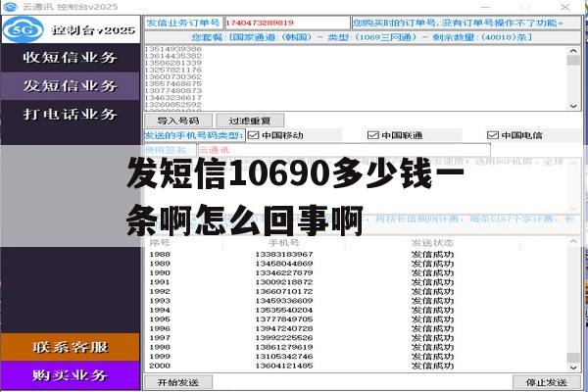Viewport: 588px width, 392px height.
Task: Close the 云通讯 控制台 window
Action: tap(565, 7)
